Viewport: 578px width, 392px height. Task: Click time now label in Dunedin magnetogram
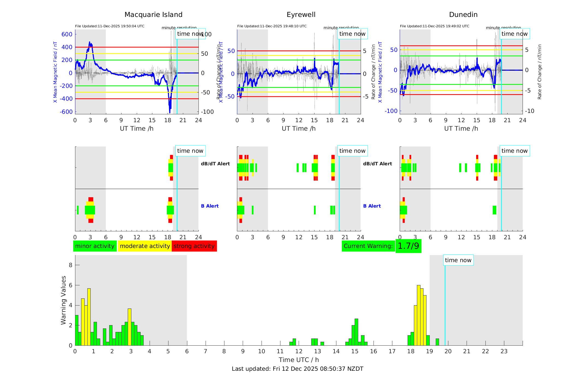[514, 34]
